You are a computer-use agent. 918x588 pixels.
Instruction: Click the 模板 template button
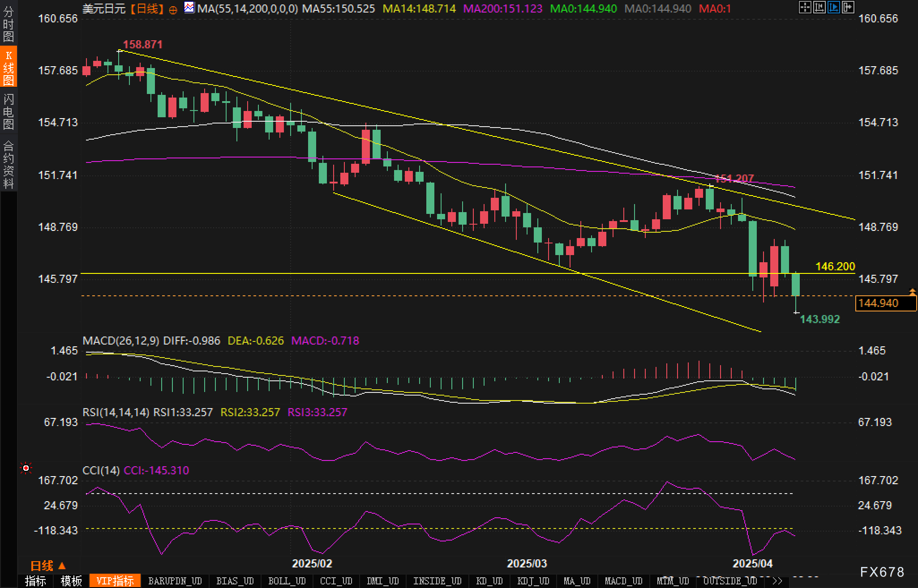point(71,581)
